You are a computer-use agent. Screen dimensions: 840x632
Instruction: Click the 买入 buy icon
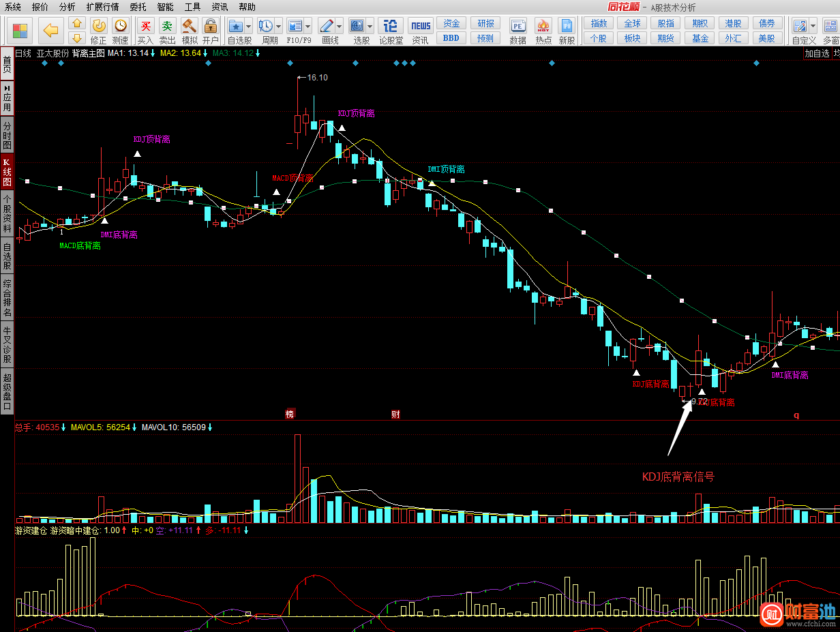145,27
